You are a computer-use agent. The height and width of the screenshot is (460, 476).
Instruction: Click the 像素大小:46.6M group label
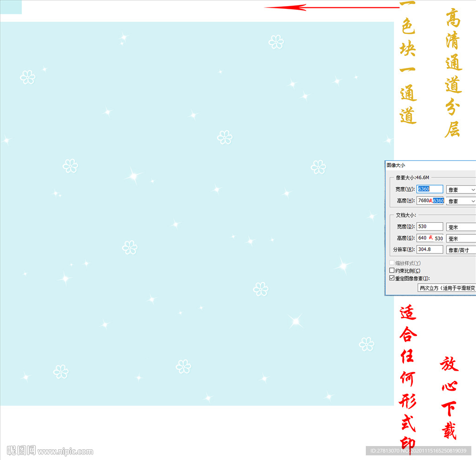[412, 177]
